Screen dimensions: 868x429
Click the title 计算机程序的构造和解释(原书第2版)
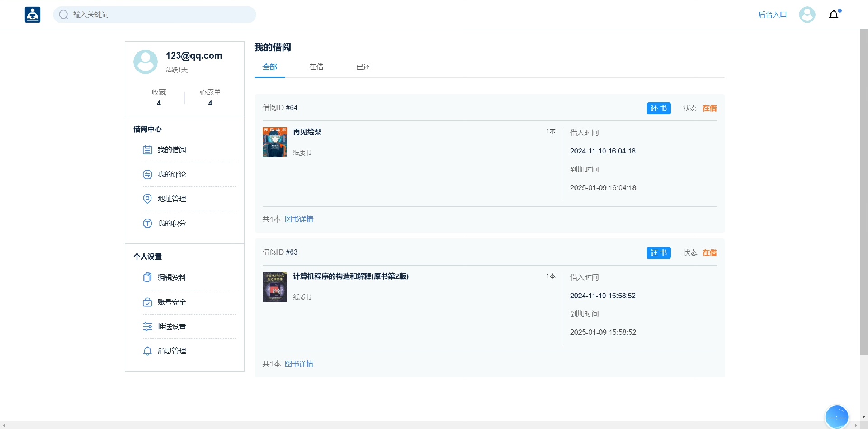click(351, 276)
